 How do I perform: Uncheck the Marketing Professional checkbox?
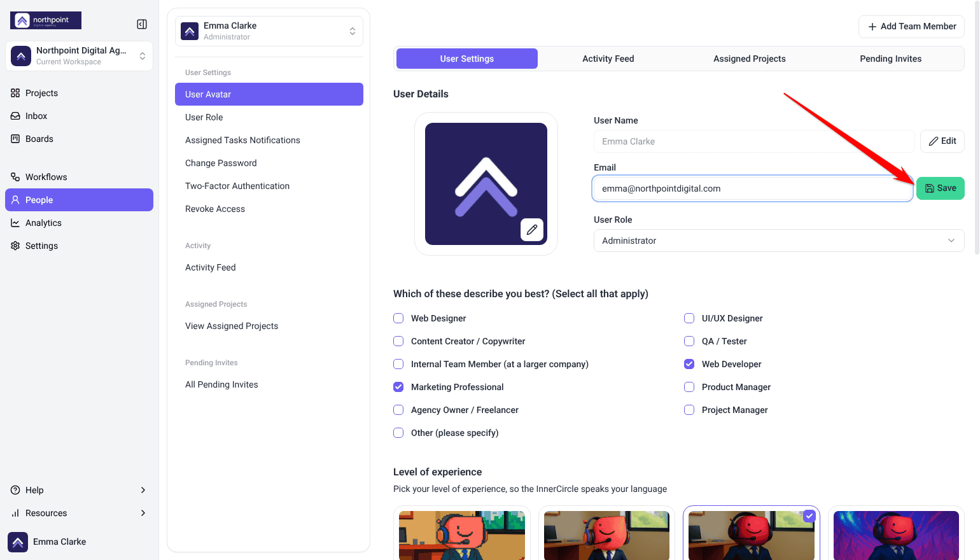click(x=398, y=387)
